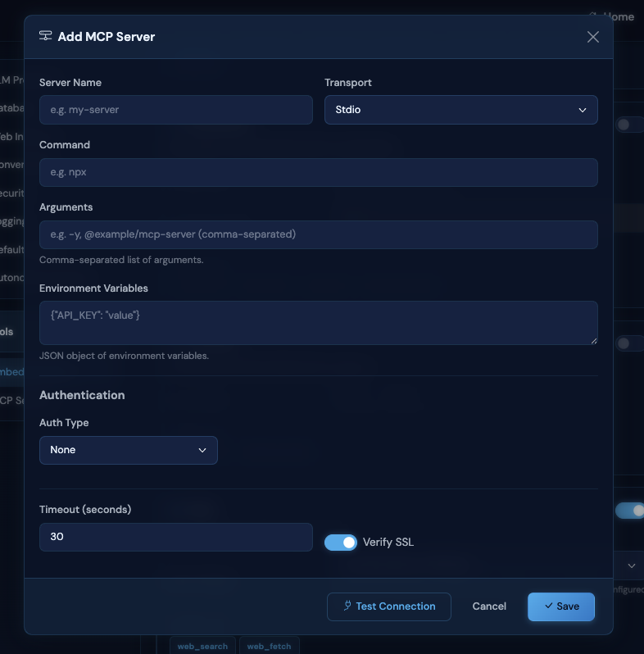
Task: Click the Command input field
Action: coord(318,172)
